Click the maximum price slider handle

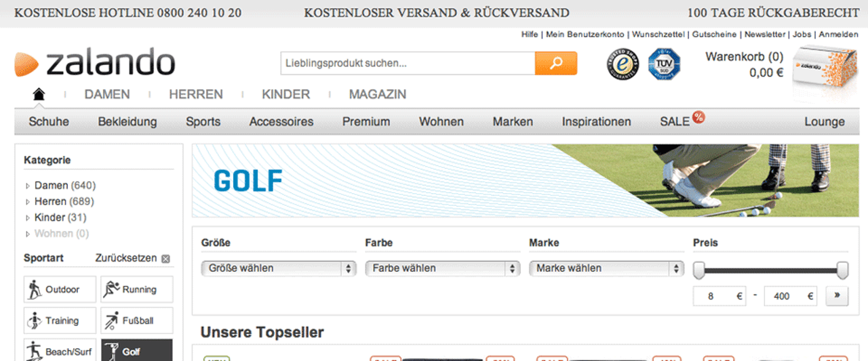[842, 270]
